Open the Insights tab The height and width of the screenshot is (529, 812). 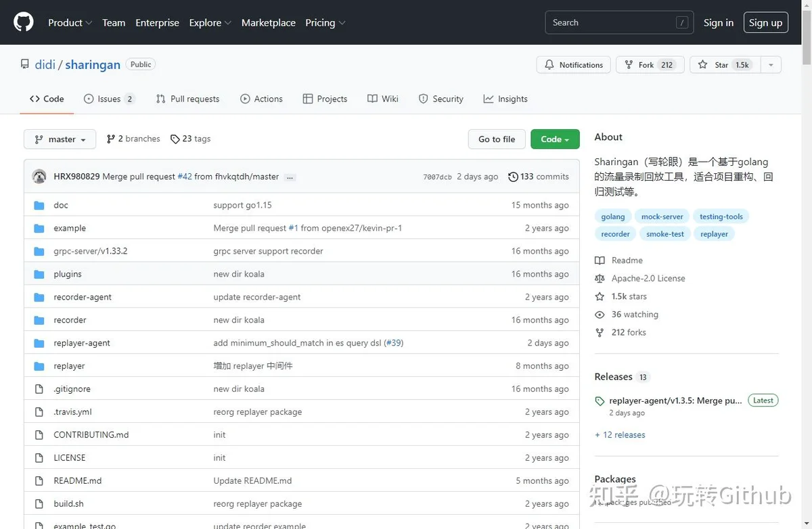point(505,99)
